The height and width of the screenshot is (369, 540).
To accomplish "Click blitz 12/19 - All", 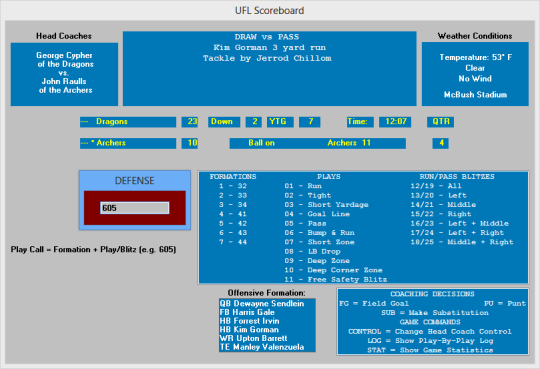I will pos(436,186).
